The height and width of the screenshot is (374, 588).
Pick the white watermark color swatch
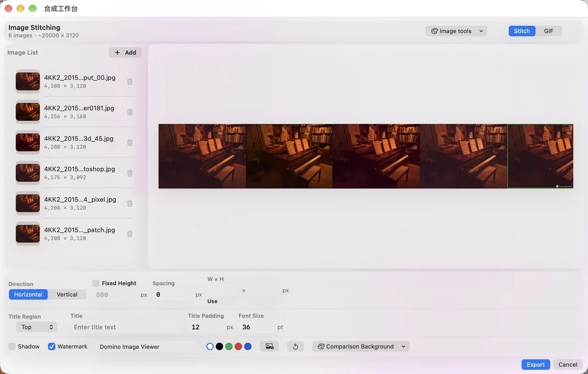click(x=210, y=346)
